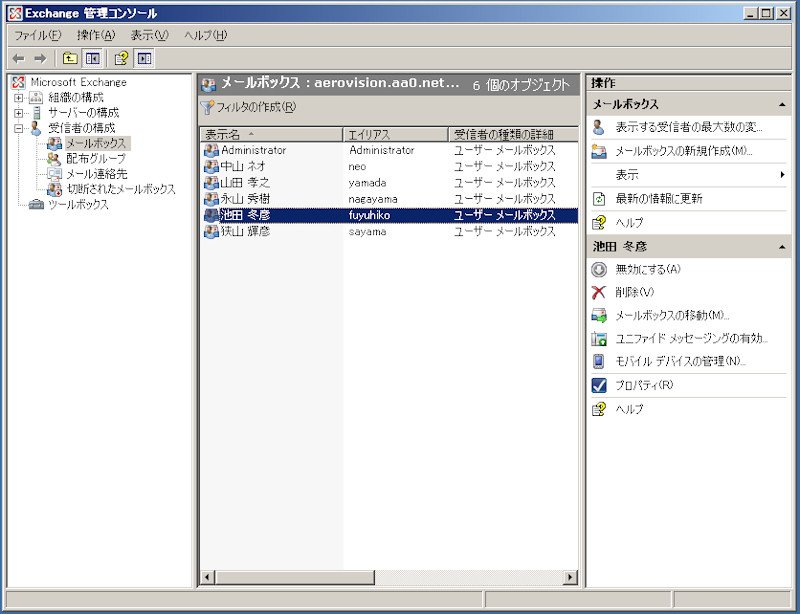Click the Administrator mailbox row icon
The image size is (800, 614).
coord(211,150)
